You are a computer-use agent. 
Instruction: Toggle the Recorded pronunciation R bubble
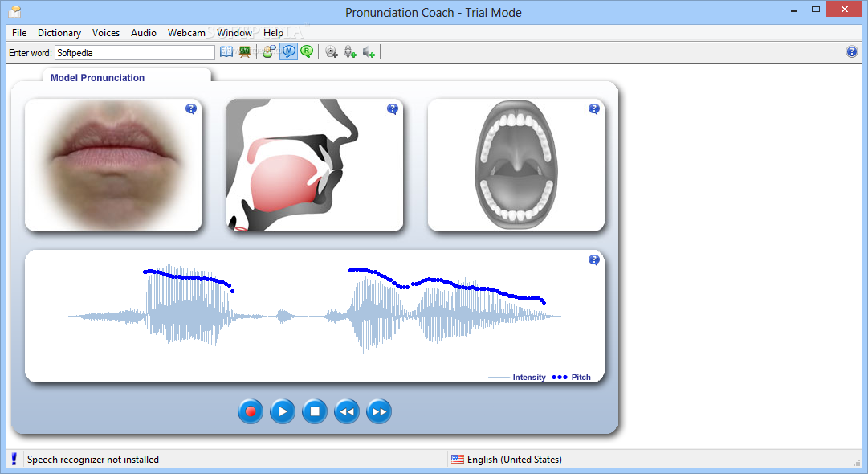(x=307, y=52)
